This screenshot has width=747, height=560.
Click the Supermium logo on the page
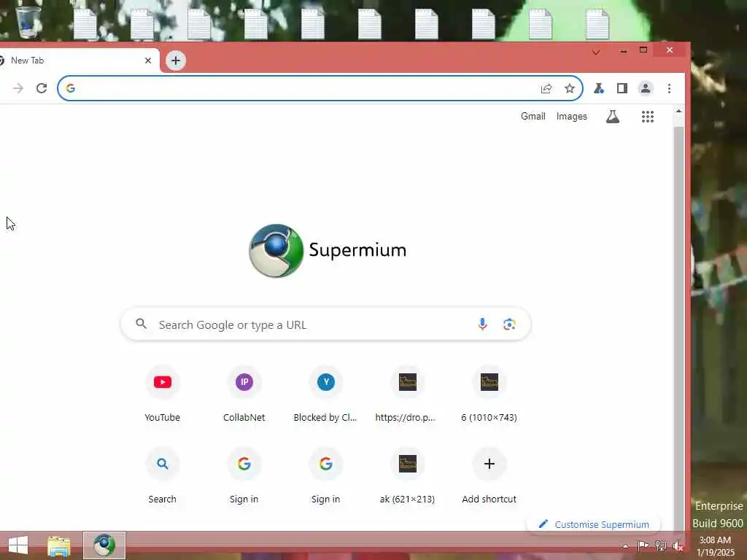tap(328, 251)
